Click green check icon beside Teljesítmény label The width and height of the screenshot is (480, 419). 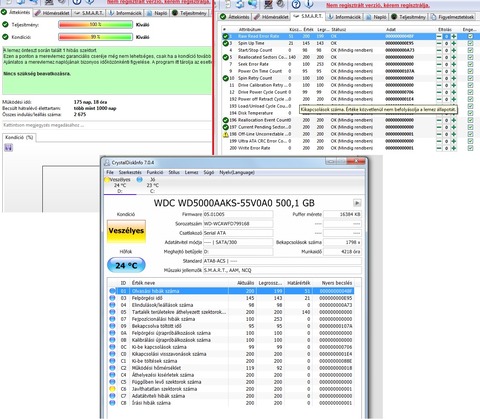(5, 25)
